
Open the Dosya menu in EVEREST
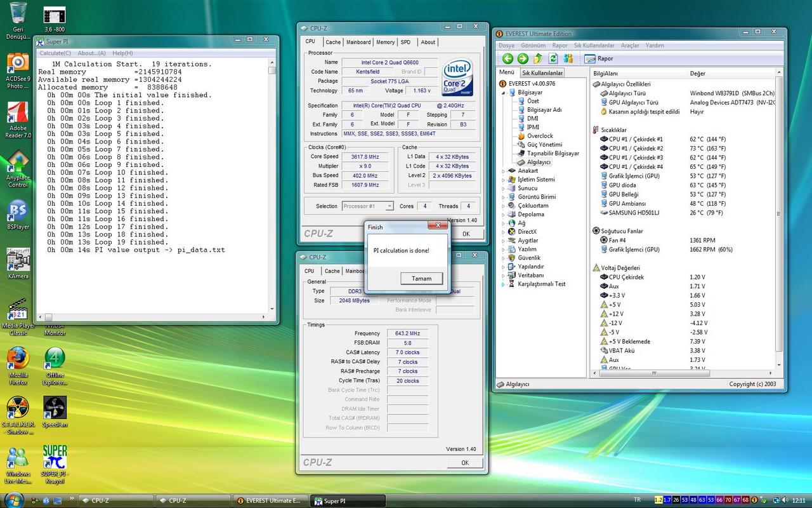(506, 46)
